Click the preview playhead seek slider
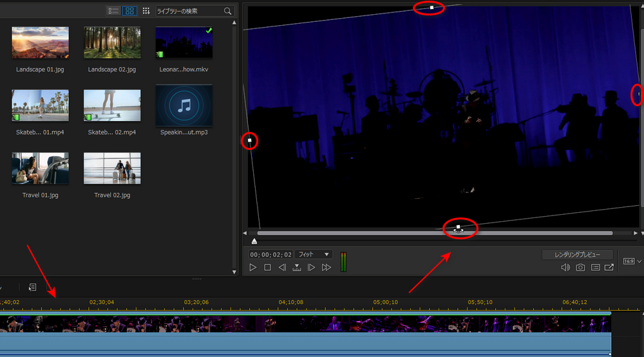644x357 pixels. [x=254, y=241]
